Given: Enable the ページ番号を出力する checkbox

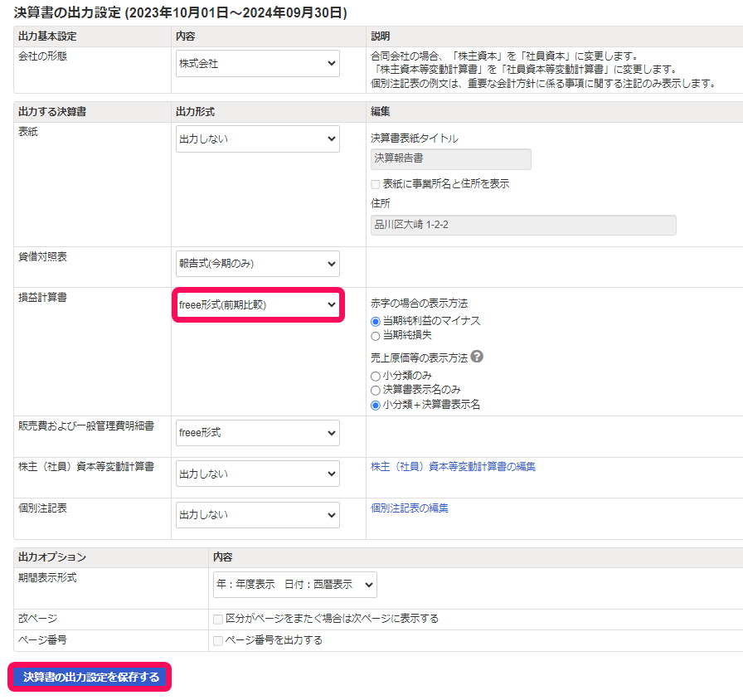Looking at the screenshot, I should [218, 641].
